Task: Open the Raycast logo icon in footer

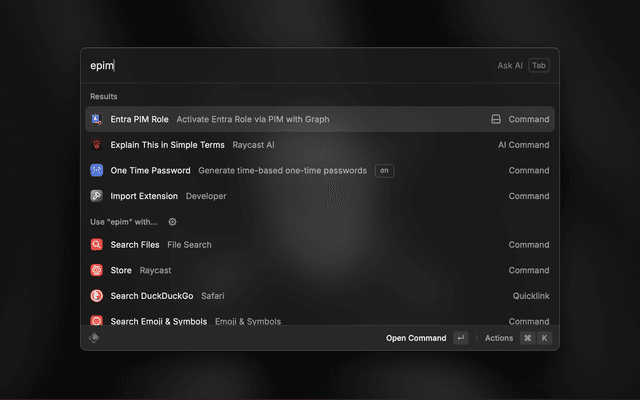Action: click(94, 338)
